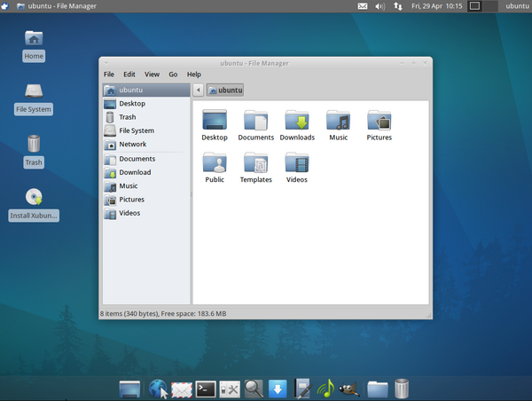Open the Go menu
Screen dimensions: 532x401
click(x=173, y=75)
